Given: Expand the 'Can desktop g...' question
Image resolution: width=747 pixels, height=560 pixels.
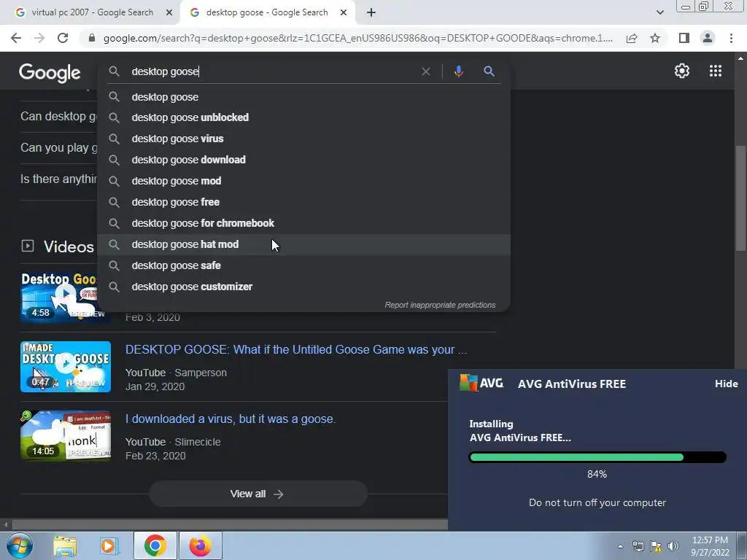Looking at the screenshot, I should pos(58,116).
